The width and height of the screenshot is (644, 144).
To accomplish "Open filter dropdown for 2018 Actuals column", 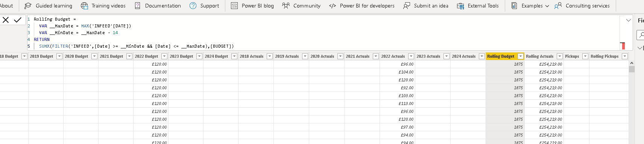I will pos(270,56).
